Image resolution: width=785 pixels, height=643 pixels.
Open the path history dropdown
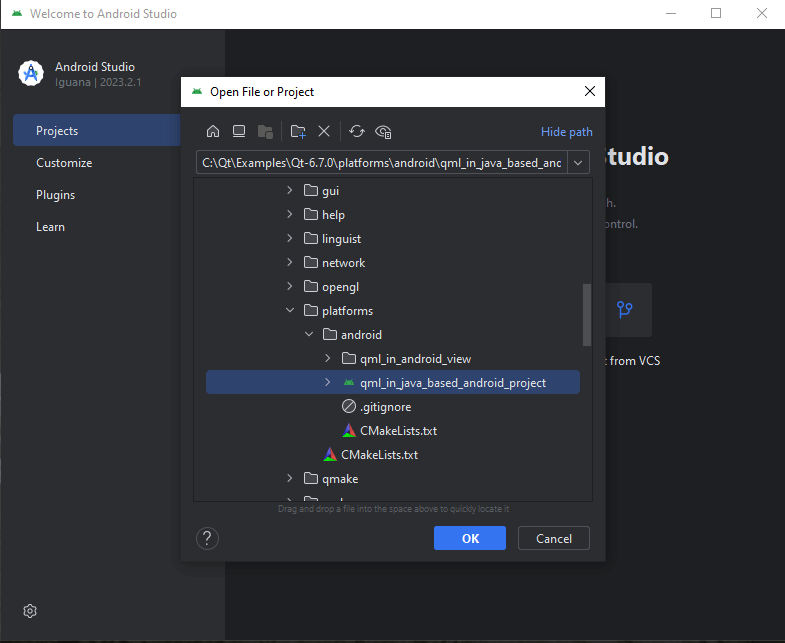(x=580, y=162)
